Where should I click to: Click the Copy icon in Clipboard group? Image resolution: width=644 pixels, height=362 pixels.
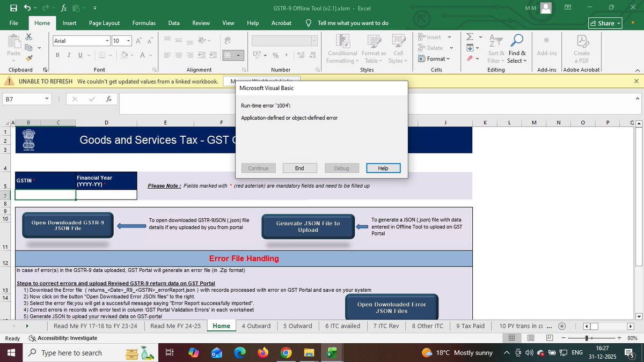[29, 47]
